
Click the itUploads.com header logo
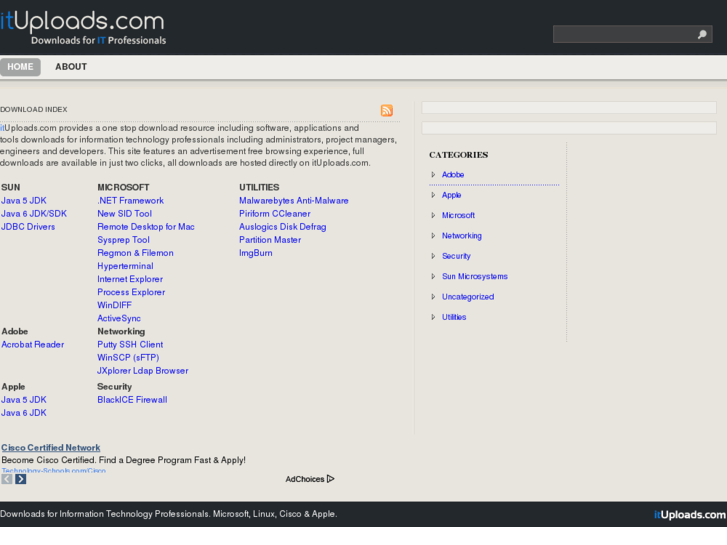83,27
